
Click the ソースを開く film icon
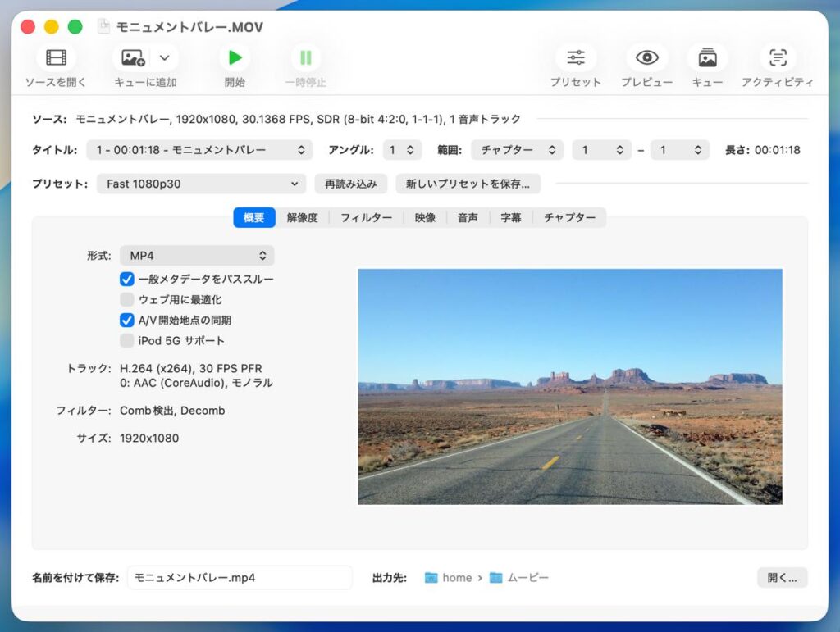[56, 57]
